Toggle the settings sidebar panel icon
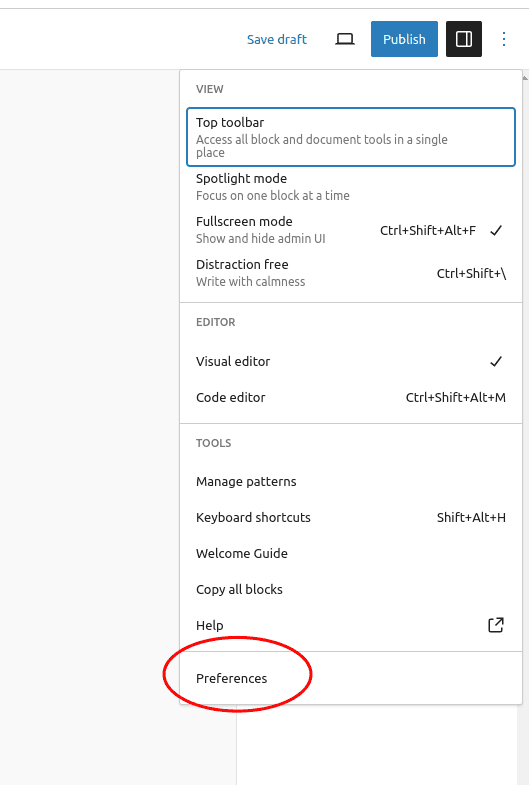 (464, 39)
